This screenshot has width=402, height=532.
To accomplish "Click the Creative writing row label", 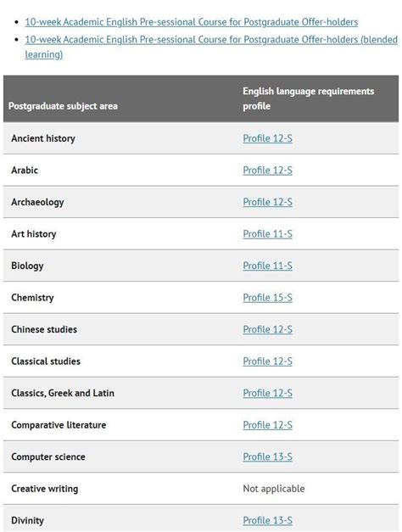I will (44, 489).
